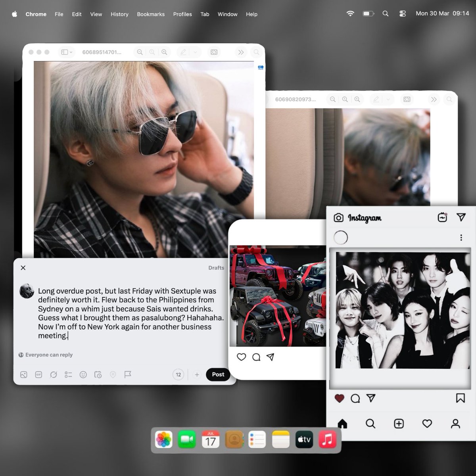The image size is (476, 476).
Task: Add a GIF to the post
Action: click(x=38, y=374)
